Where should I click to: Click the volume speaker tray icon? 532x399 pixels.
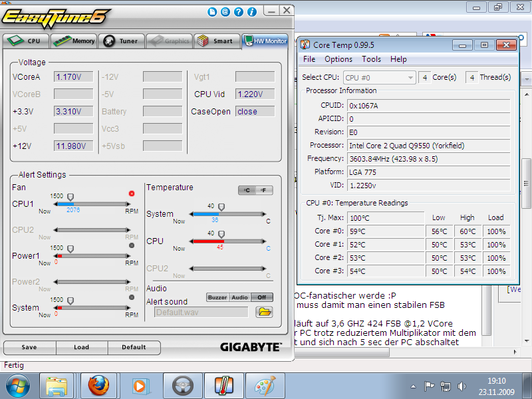tap(462, 386)
